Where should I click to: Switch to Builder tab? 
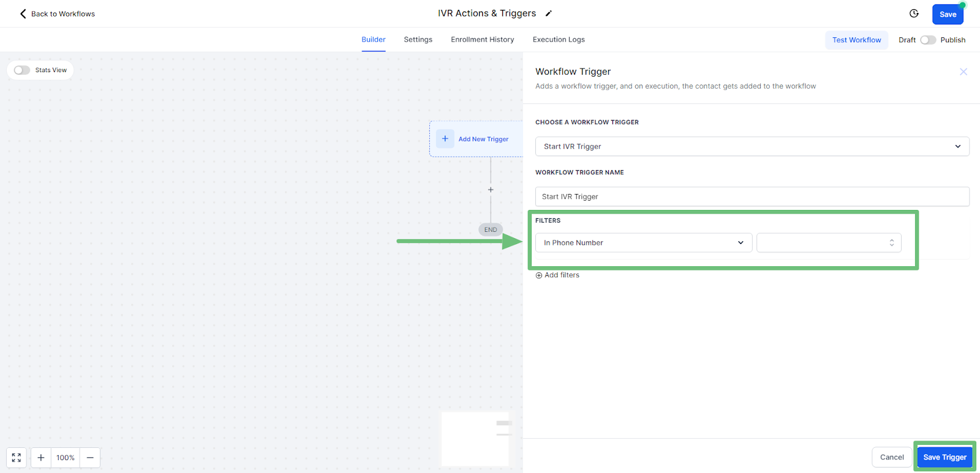(x=374, y=40)
